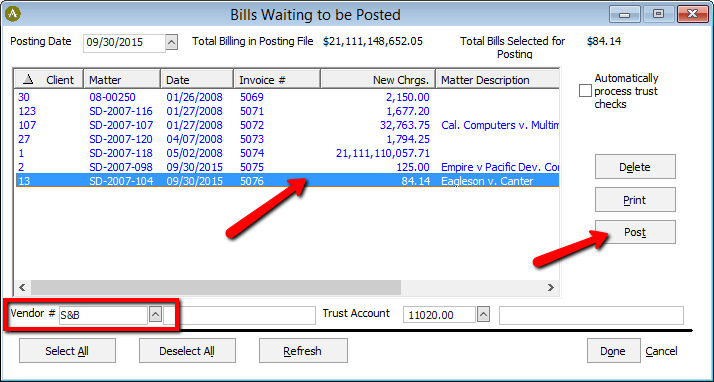The width and height of the screenshot is (714, 382).
Task: Click the Trust Account field 11020.00
Action: tap(439, 315)
